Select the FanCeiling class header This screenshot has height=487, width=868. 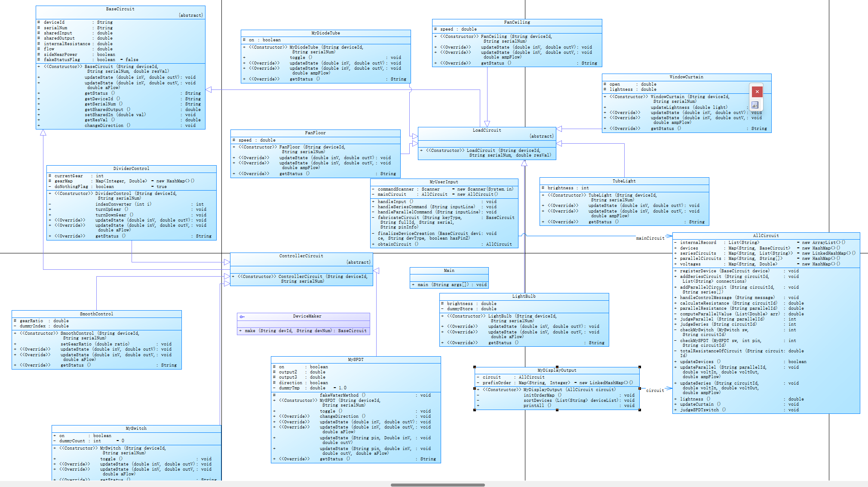(x=517, y=22)
